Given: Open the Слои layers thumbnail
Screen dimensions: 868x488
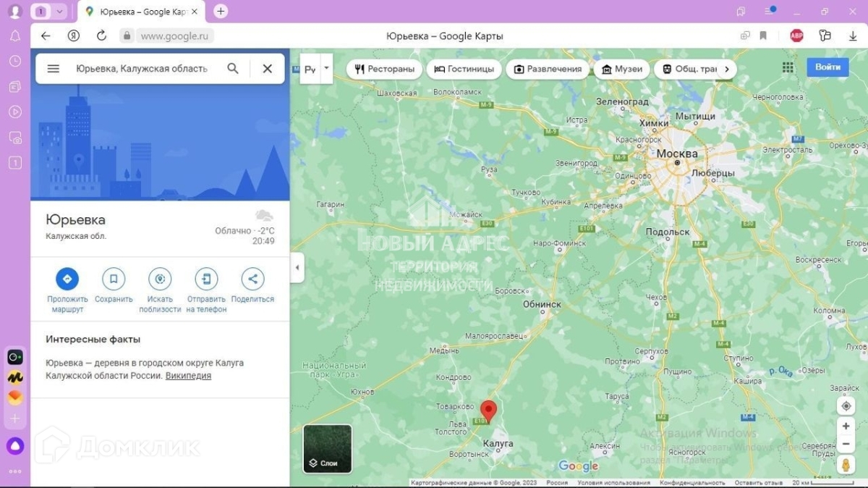Looking at the screenshot, I should tap(328, 449).
